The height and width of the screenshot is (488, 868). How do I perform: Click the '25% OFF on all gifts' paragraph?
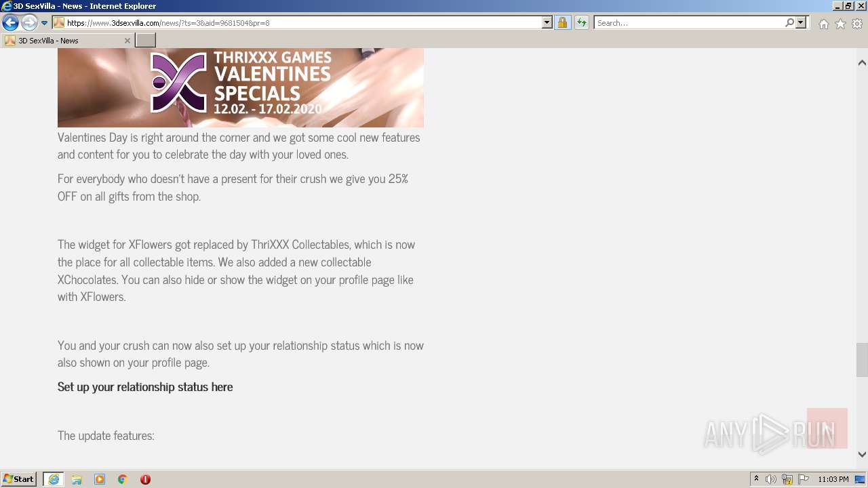(233, 188)
